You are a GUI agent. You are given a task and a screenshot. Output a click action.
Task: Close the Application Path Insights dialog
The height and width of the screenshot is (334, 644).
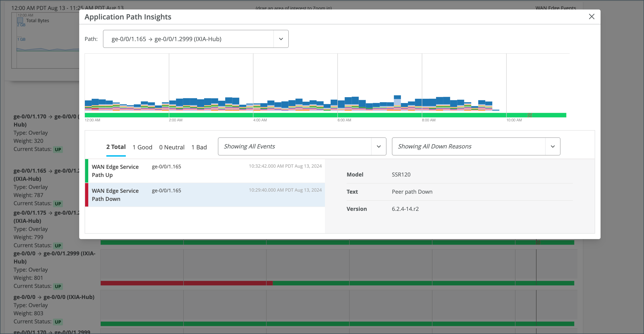(592, 17)
